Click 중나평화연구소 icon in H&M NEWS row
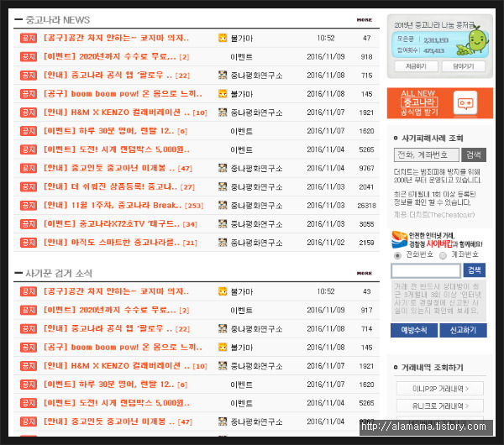 223,113
